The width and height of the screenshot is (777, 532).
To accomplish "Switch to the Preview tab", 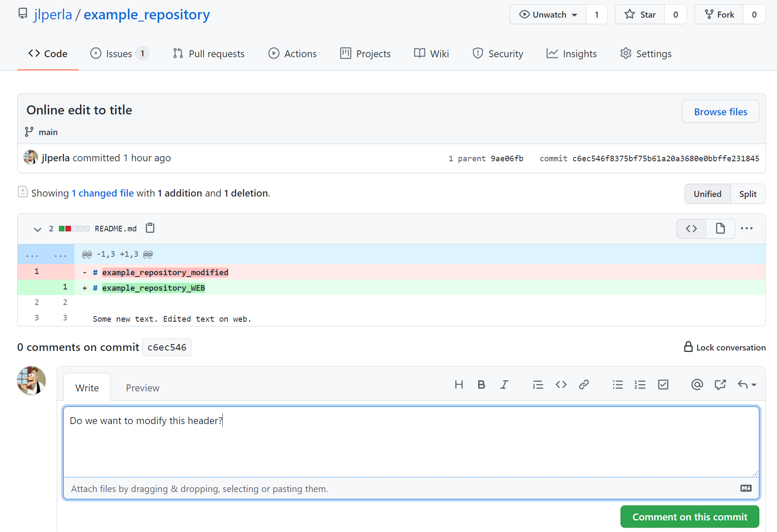I will 142,388.
